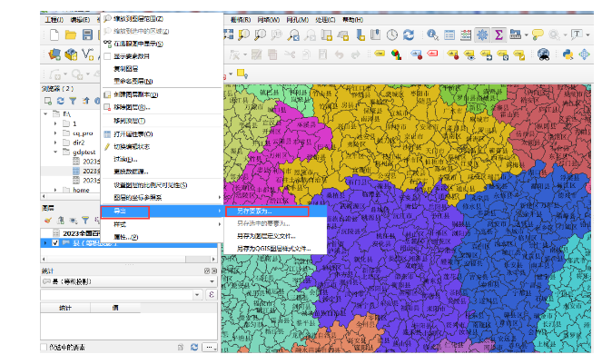
Task: Open the temporal controller clock
Action: [392, 35]
